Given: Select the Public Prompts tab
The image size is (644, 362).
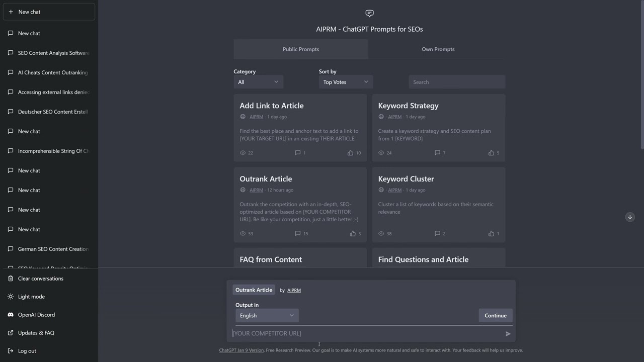Looking at the screenshot, I should click(300, 49).
